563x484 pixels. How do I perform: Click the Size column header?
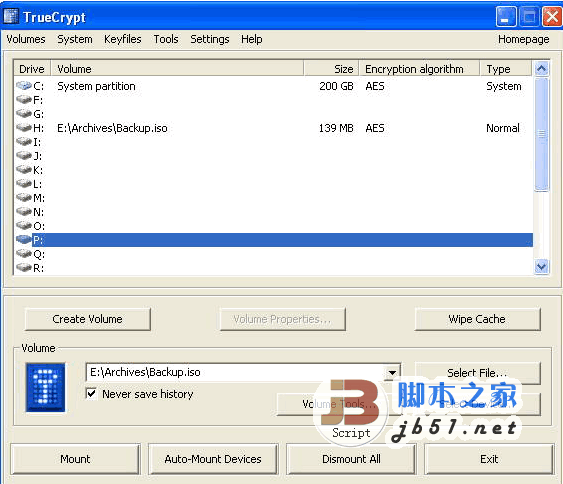click(x=331, y=69)
